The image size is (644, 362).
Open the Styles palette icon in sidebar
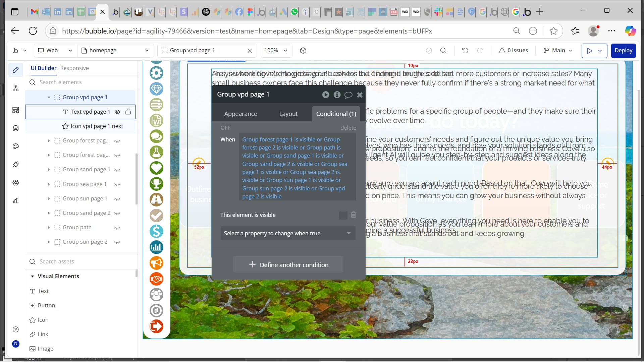[16, 146]
